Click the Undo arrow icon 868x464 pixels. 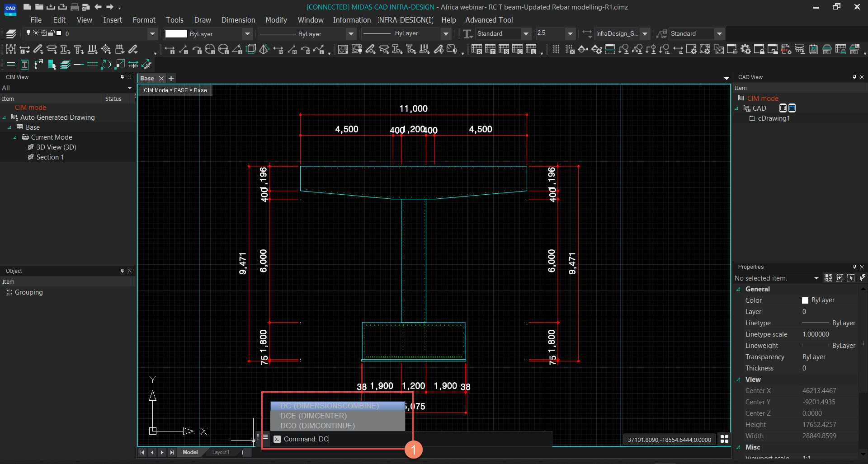[98, 7]
